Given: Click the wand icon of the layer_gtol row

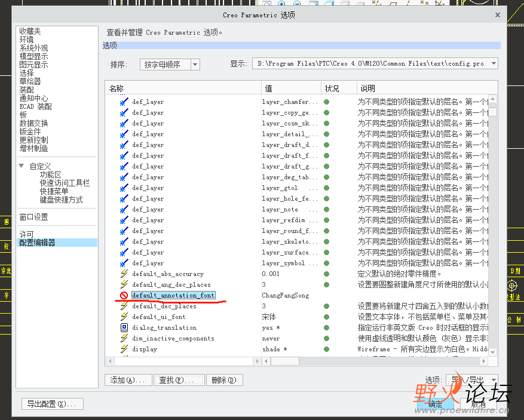Looking at the screenshot, I should tap(124, 188).
